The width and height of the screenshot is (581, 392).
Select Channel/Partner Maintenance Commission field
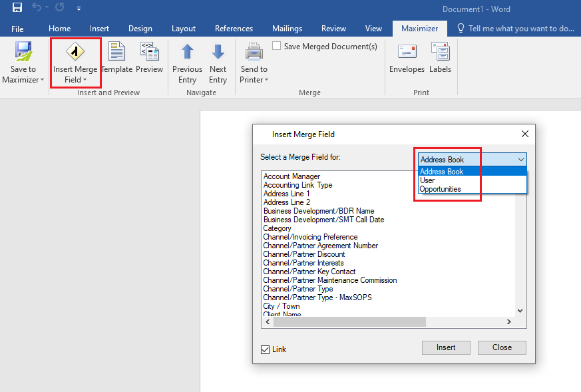(330, 280)
